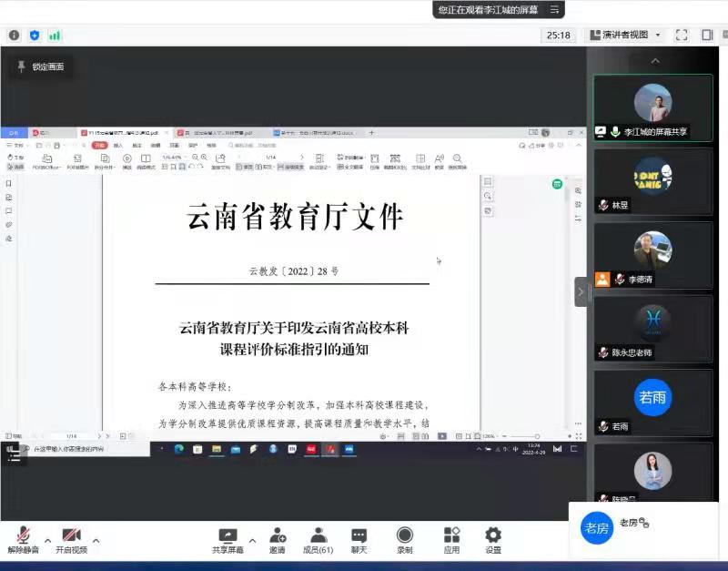
Task: Open 应用 (Apps) in meeting toolbar
Action: point(451,539)
